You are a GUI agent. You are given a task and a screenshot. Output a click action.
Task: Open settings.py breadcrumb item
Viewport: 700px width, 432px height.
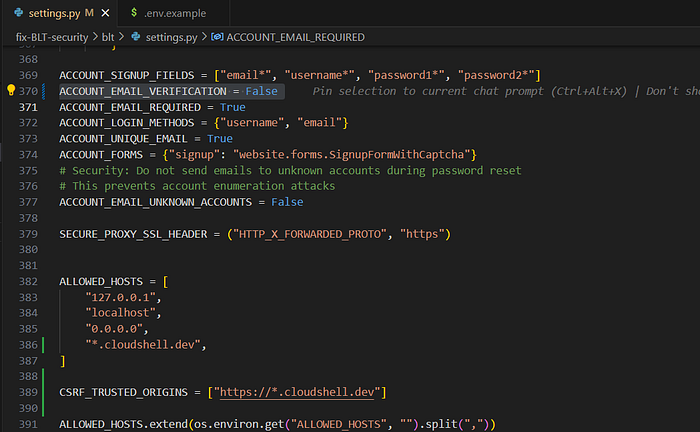[x=171, y=37]
